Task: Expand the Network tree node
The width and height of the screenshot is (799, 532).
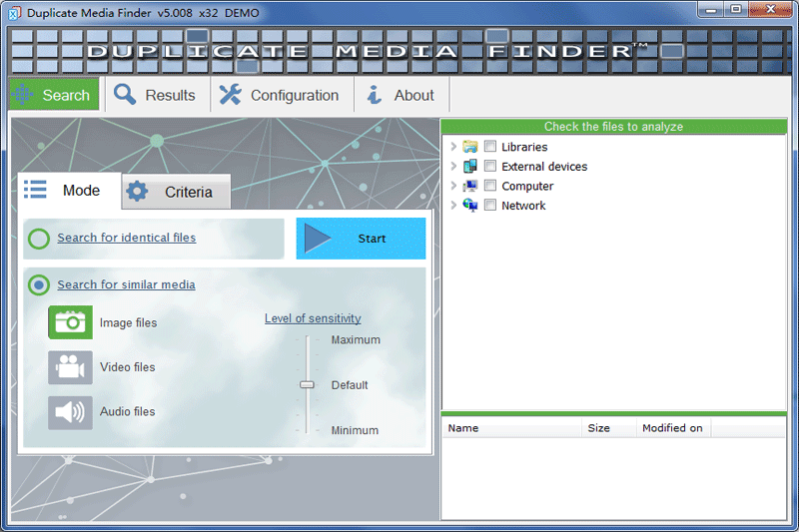Action: point(453,206)
